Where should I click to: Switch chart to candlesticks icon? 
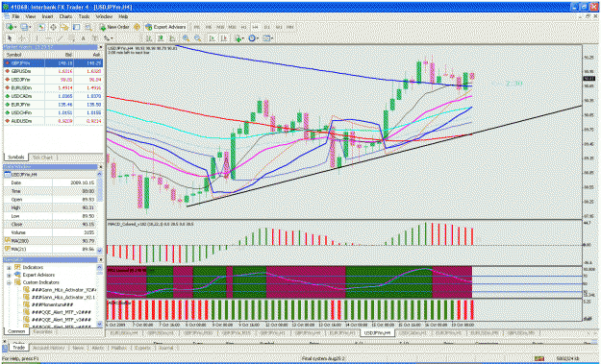pos(161,38)
